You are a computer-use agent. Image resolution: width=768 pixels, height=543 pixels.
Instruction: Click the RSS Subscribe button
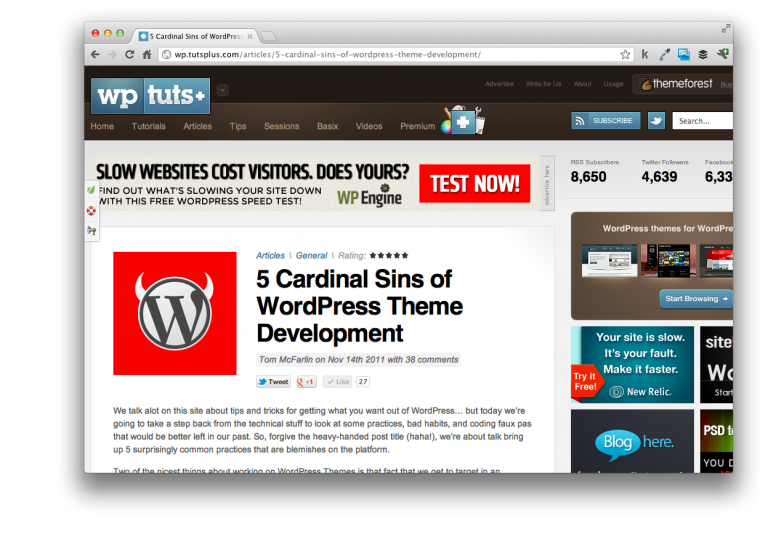coord(605,120)
